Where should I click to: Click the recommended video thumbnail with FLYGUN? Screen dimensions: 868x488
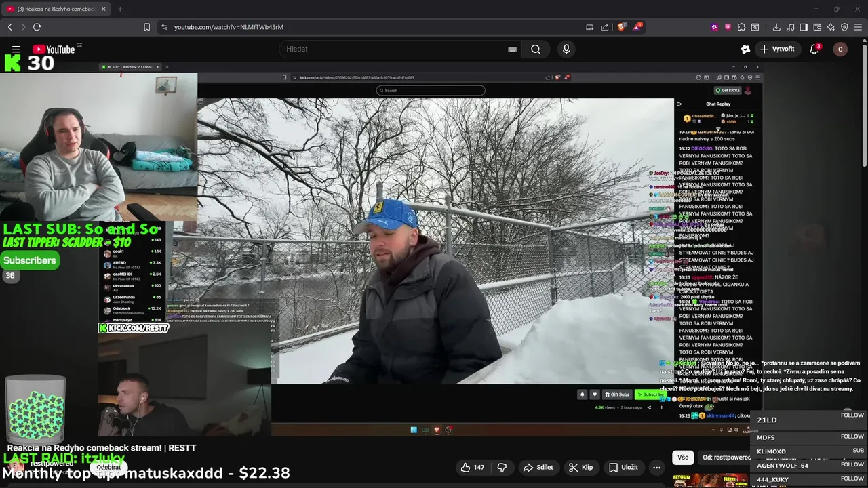pos(710,480)
